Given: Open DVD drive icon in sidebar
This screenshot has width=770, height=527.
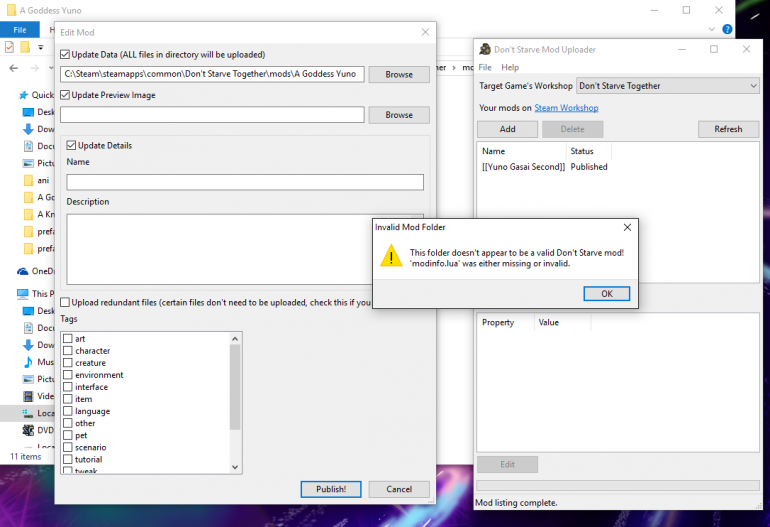Looking at the screenshot, I should pos(28,430).
